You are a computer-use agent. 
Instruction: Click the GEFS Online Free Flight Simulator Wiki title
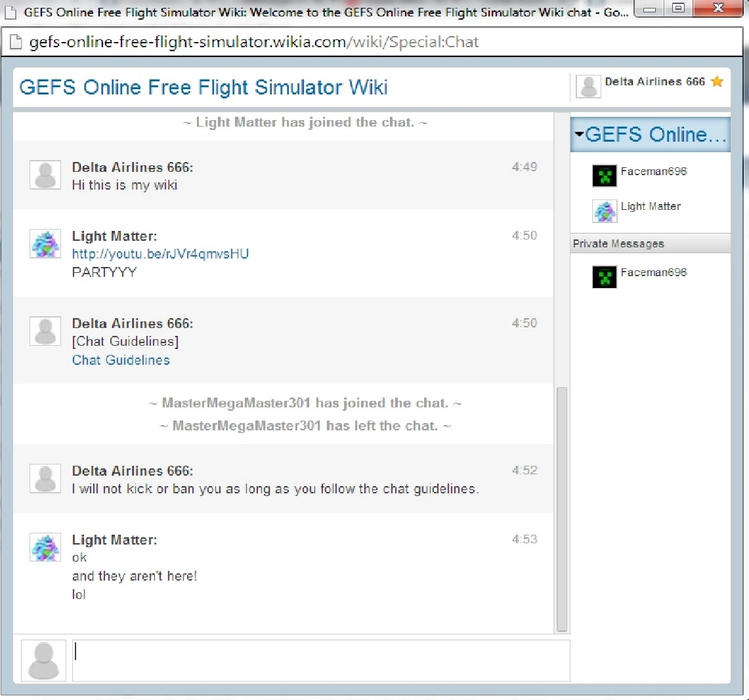203,87
